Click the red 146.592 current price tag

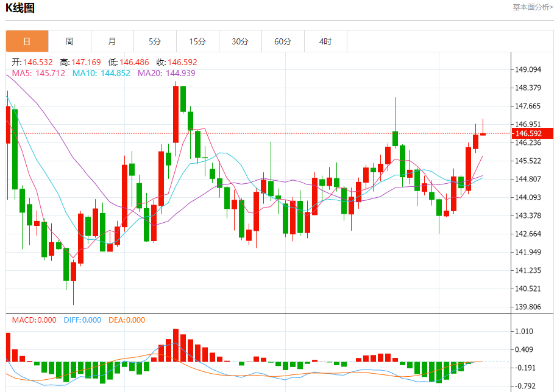(532, 133)
